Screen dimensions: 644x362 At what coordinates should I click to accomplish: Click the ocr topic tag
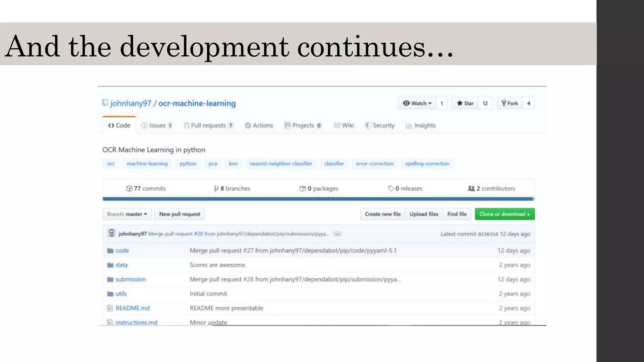coord(111,164)
